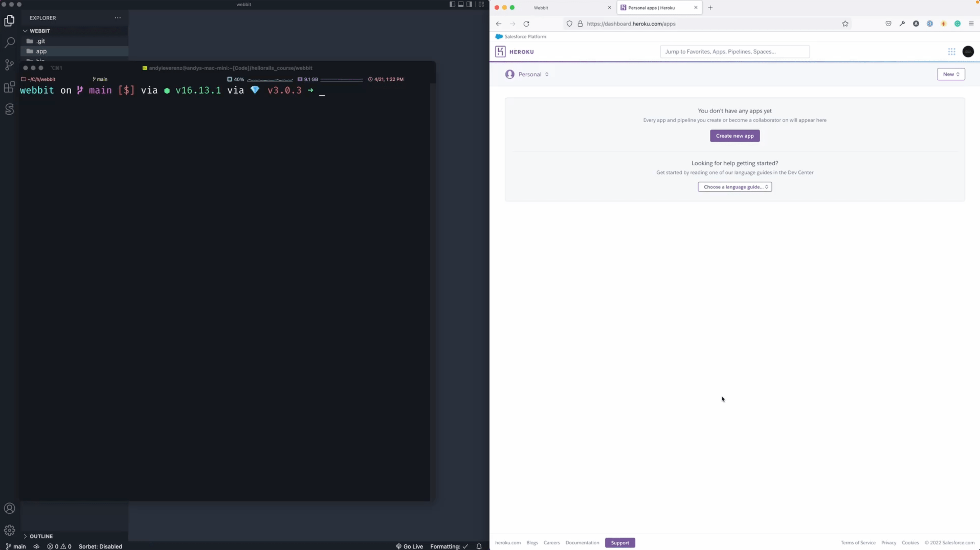Open Pocket save icon in browser toolbar

(888, 24)
